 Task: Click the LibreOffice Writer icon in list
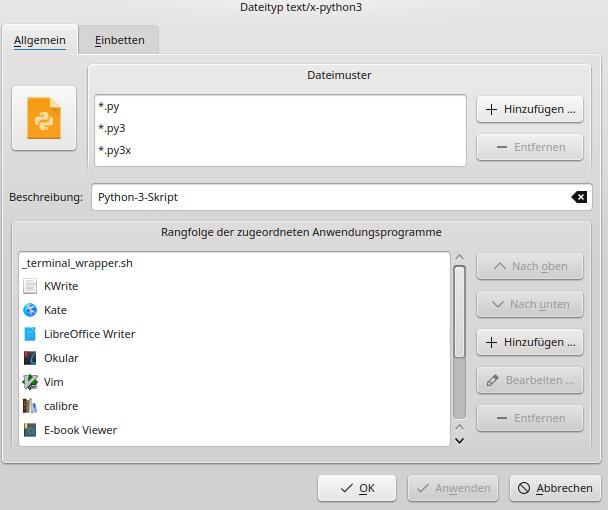pyautogui.click(x=30, y=334)
